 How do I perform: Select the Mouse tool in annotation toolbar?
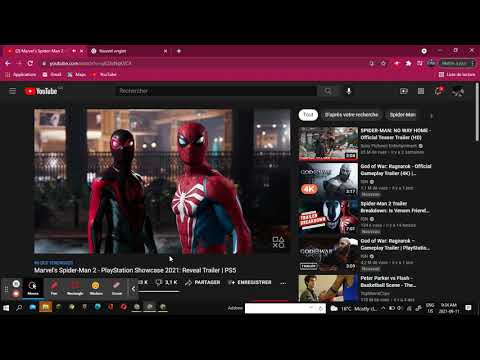click(x=33, y=288)
